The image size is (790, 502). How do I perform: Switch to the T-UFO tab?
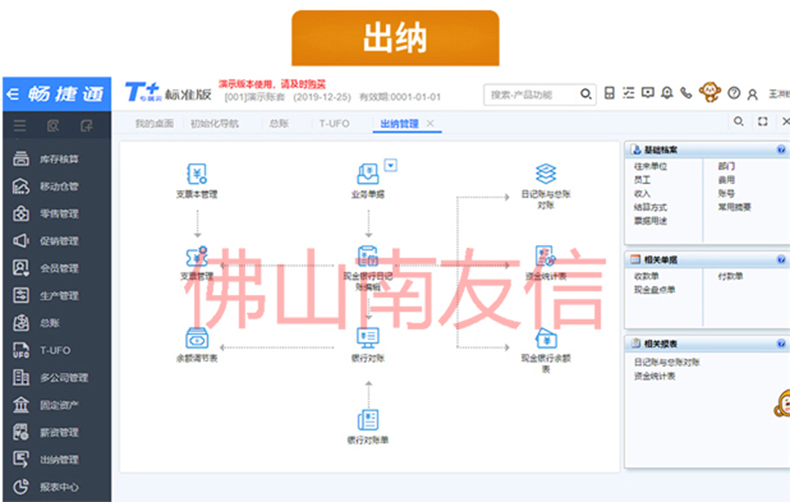334,123
